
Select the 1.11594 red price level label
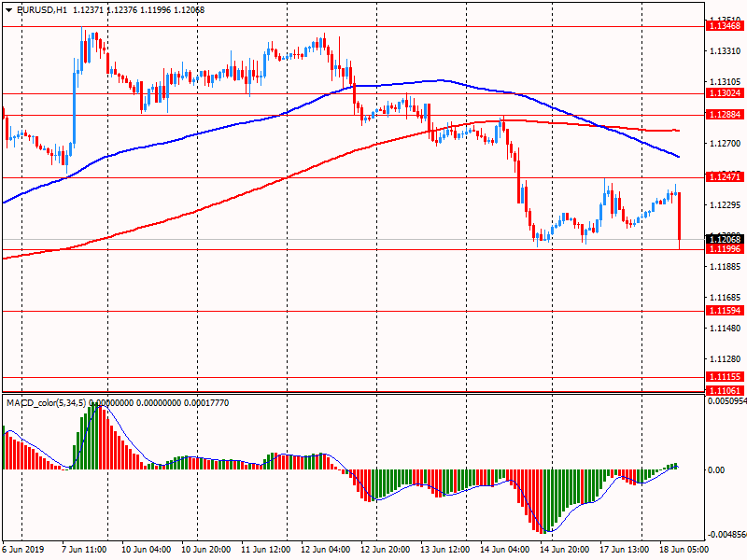726,311
